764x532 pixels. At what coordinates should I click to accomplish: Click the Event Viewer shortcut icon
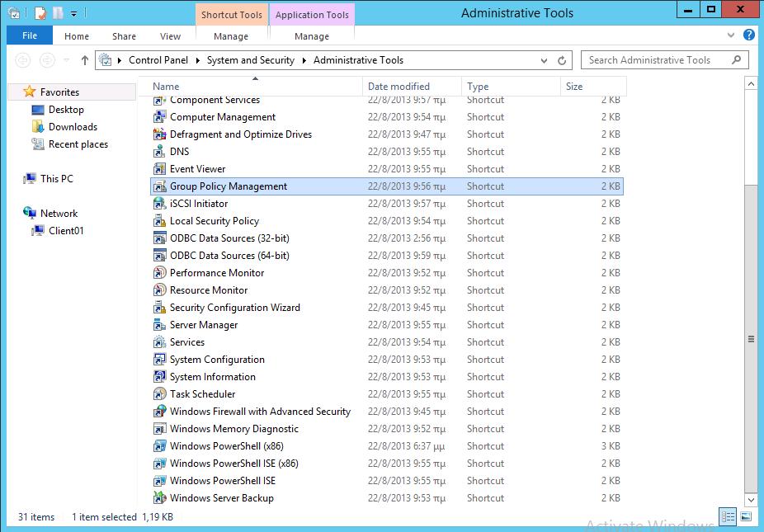159,169
